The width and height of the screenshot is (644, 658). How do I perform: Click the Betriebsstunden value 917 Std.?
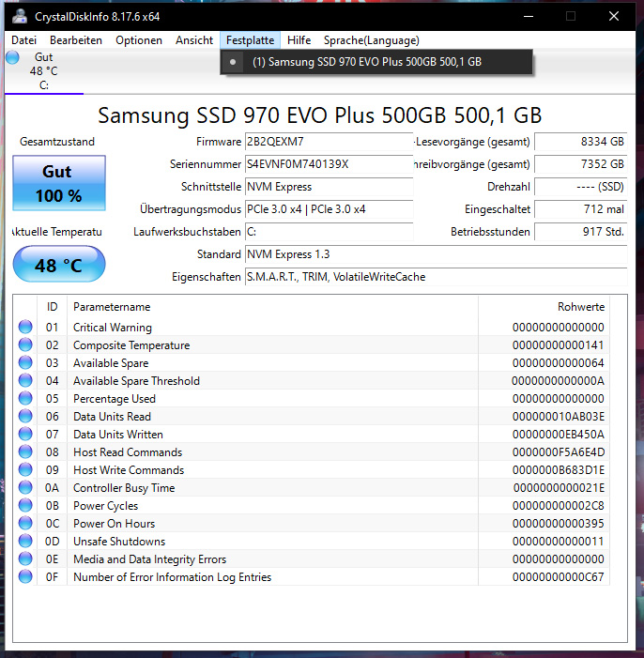tap(581, 232)
